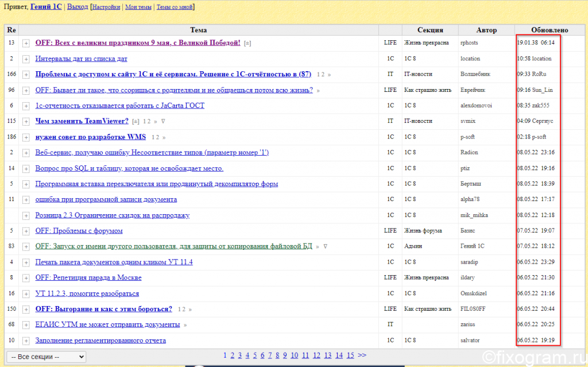Click the » arrow after 'Проблемы с доступом к сайту 1С'
The height and width of the screenshot is (367, 588).
pos(329,75)
